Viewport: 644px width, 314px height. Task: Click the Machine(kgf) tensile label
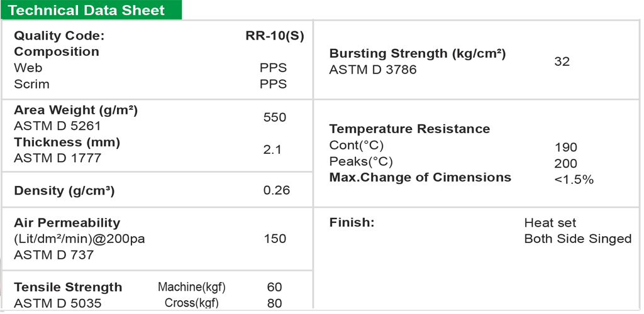192,288
